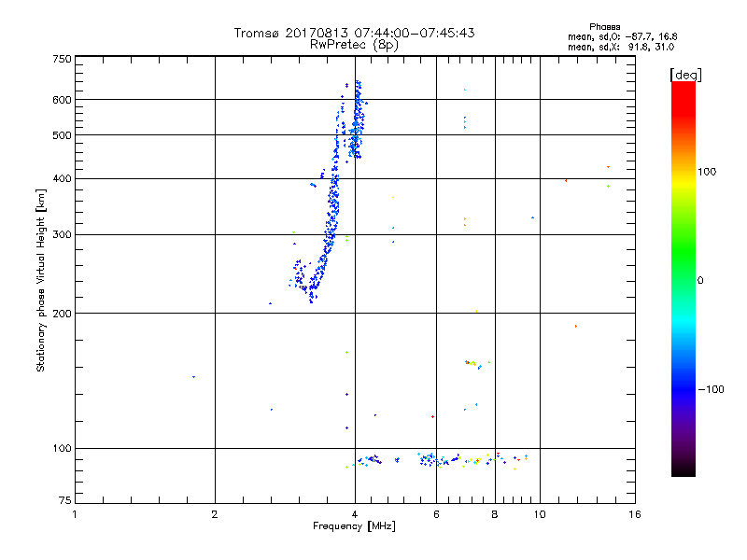Click the 'mean, sd,O: -87.7, 16.8' statistic

click(x=622, y=36)
